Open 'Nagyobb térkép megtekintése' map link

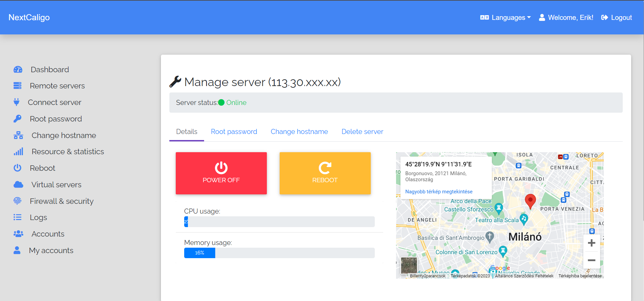click(x=439, y=192)
